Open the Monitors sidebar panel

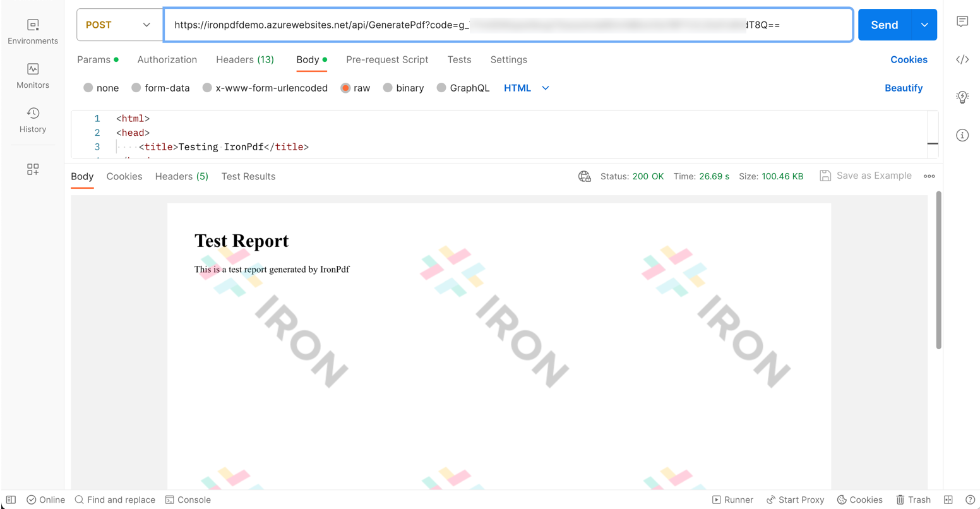[x=33, y=76]
